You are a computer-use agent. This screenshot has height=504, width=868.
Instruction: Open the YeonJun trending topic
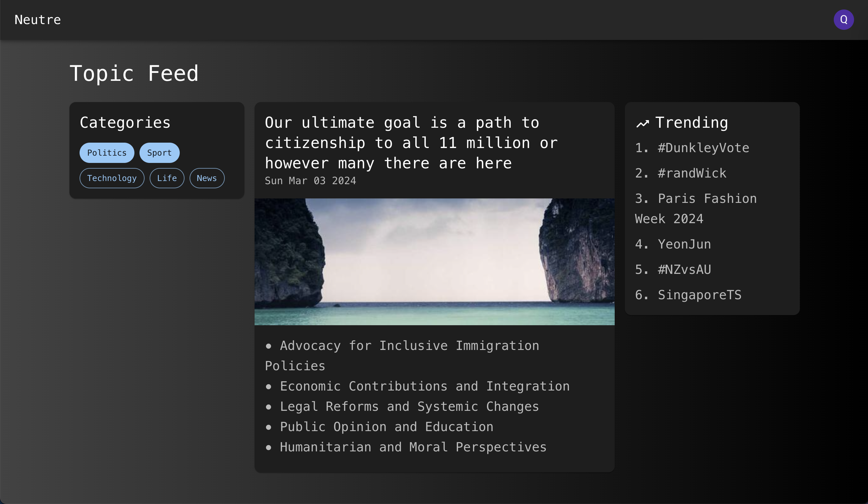(x=684, y=244)
